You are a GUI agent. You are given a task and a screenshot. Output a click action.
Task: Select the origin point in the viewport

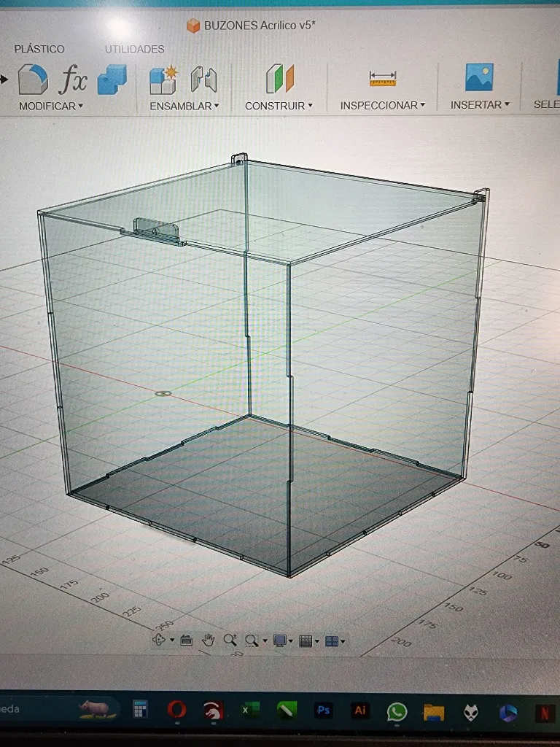pyautogui.click(x=163, y=393)
